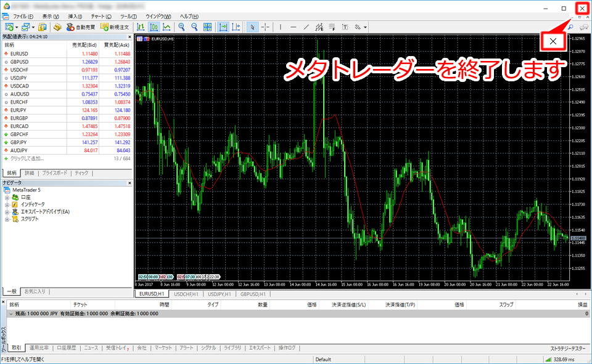Screen dimensions: 592x364
Task: Expand the インディケータ navigator node
Action: (x=7, y=205)
